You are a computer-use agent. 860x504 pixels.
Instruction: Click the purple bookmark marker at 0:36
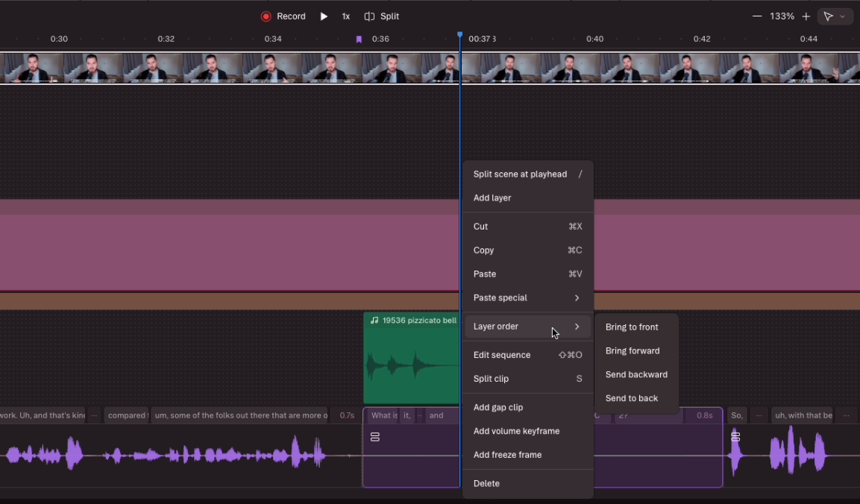[359, 39]
